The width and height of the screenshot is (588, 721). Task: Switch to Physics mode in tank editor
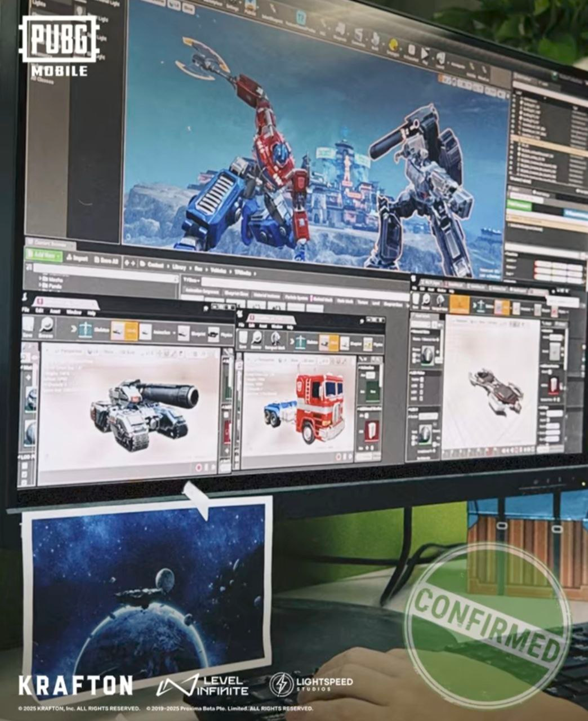click(213, 335)
